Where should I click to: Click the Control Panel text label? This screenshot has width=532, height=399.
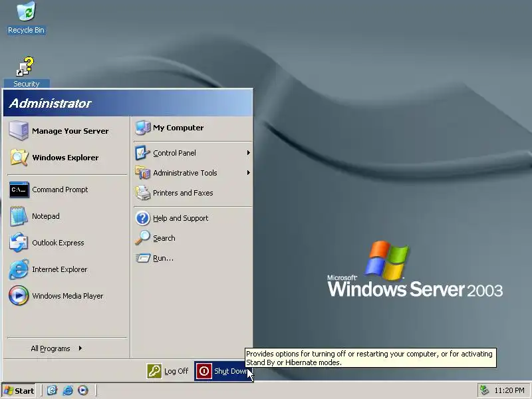[x=174, y=153]
